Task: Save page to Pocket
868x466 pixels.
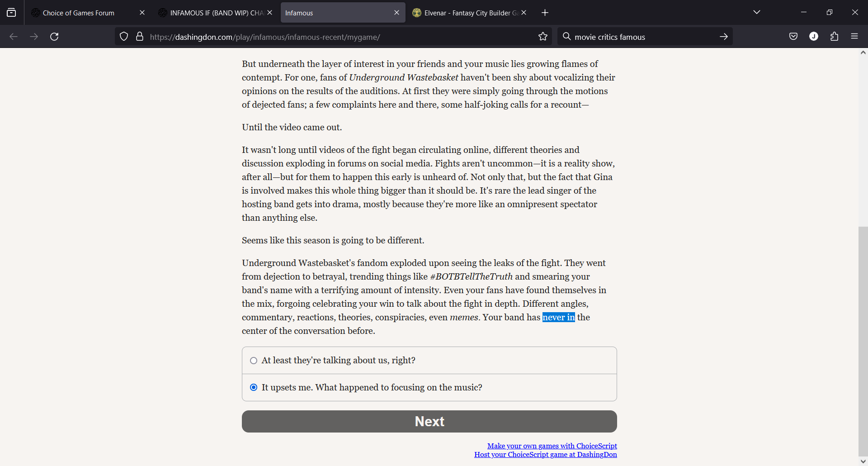Action: point(793,37)
